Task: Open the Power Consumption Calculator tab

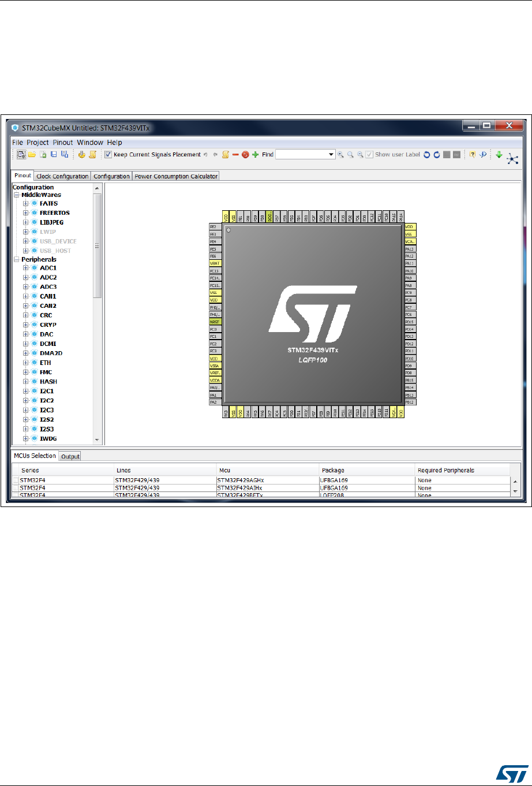Action: point(176,176)
